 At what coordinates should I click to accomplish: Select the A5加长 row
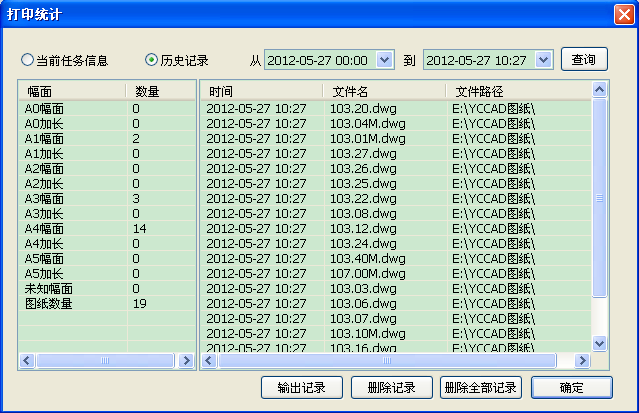107,274
